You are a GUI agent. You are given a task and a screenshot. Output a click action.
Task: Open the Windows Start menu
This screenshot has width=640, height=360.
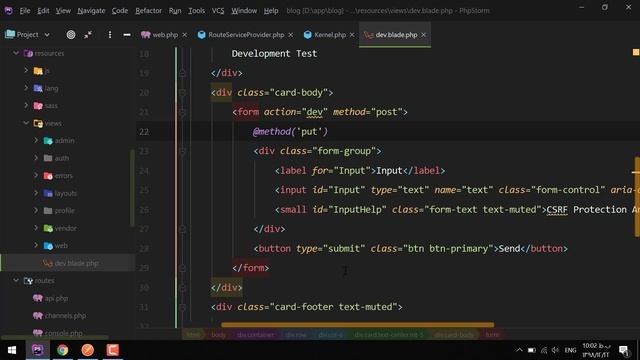(12, 350)
